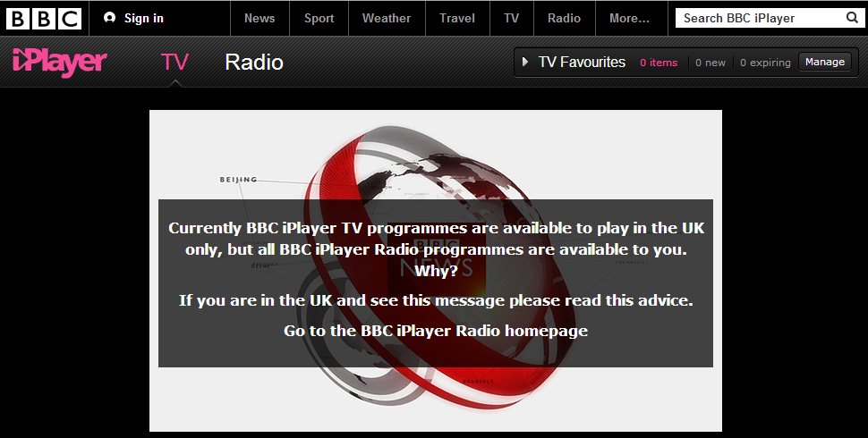868x438 pixels.
Task: Switch to the iPlayer Radio tab
Action: coord(254,62)
